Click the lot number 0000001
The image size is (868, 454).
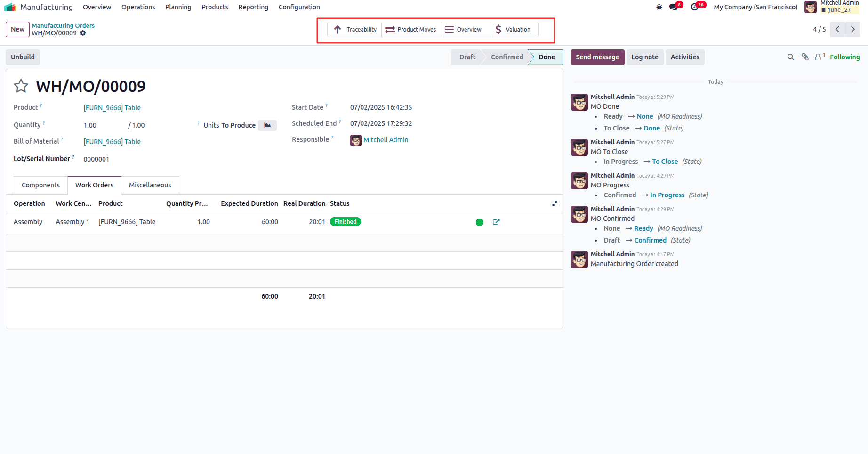(x=96, y=159)
